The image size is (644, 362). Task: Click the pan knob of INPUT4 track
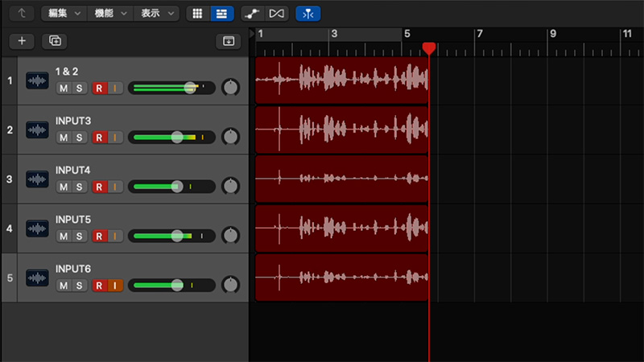pyautogui.click(x=230, y=186)
